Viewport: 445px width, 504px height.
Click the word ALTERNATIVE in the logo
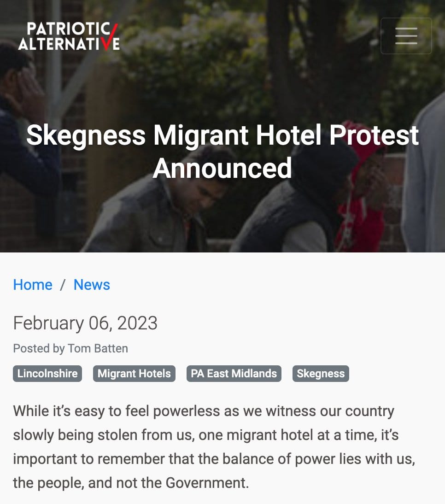point(69,44)
